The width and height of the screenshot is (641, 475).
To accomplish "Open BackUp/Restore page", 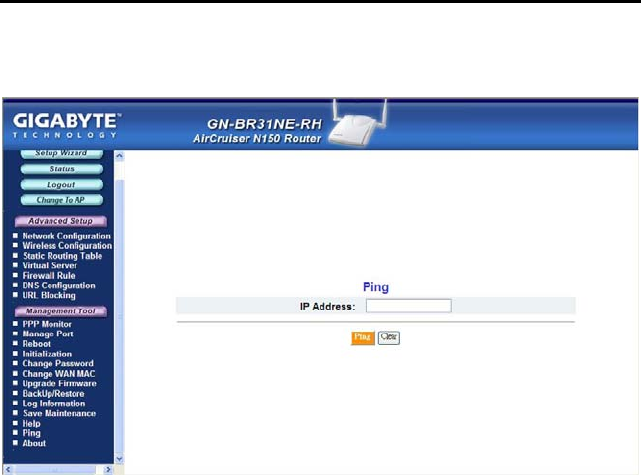I will (54, 394).
